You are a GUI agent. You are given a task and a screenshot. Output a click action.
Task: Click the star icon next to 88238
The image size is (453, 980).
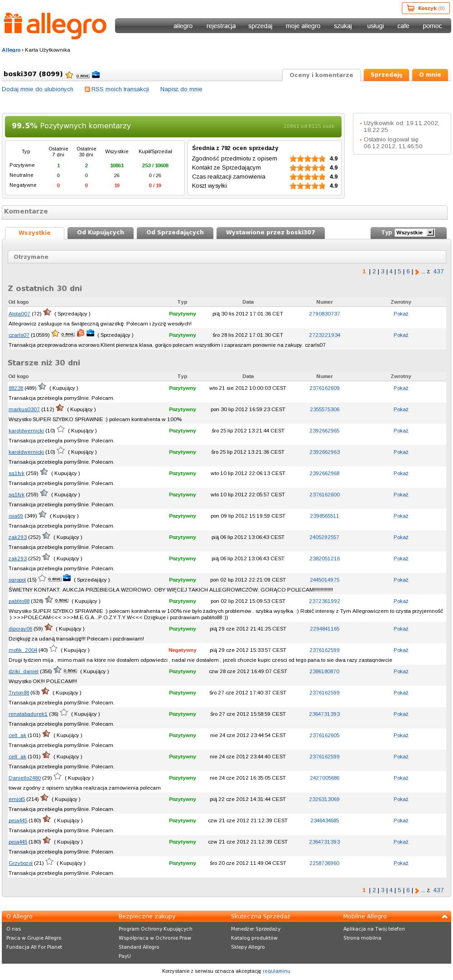(x=42, y=387)
